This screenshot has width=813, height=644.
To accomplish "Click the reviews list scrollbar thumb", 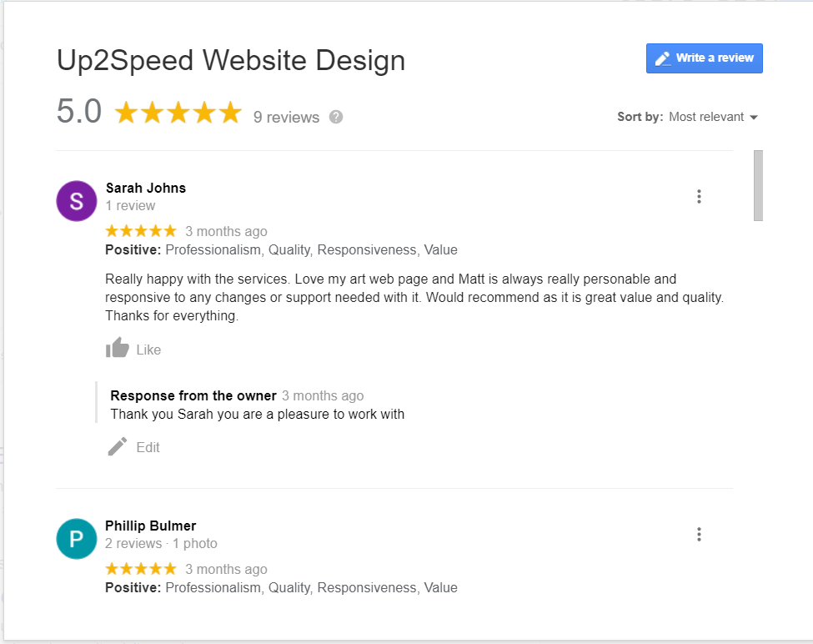I will (x=758, y=186).
